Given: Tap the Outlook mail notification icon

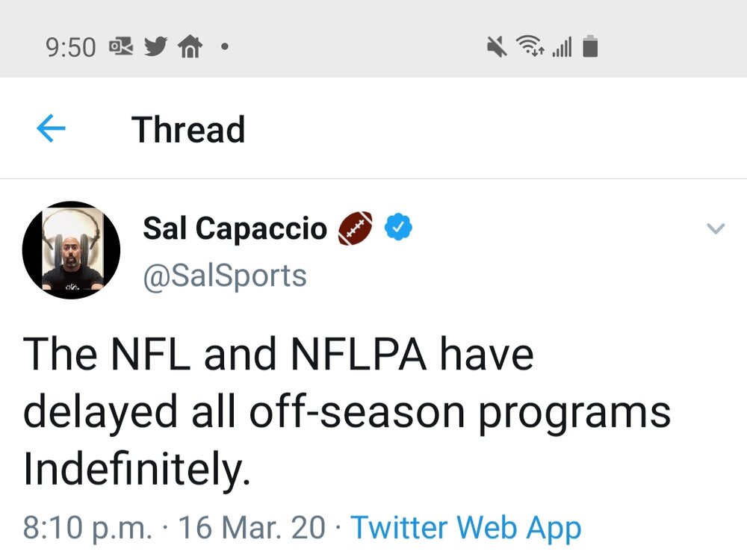Looking at the screenshot, I should click(121, 46).
